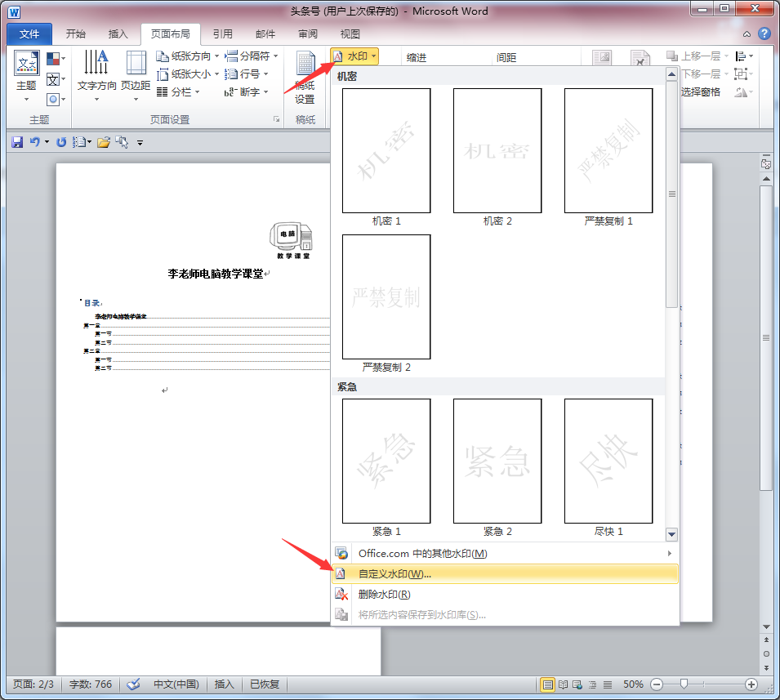Click the zoom slider handle

684,684
